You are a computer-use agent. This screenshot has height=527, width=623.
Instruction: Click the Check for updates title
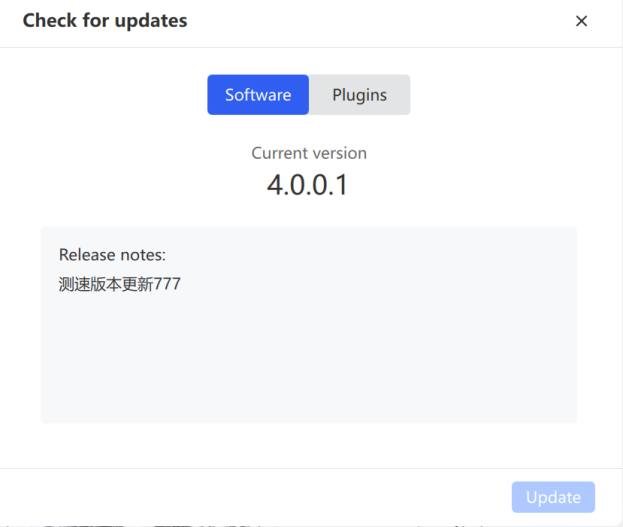coord(105,21)
